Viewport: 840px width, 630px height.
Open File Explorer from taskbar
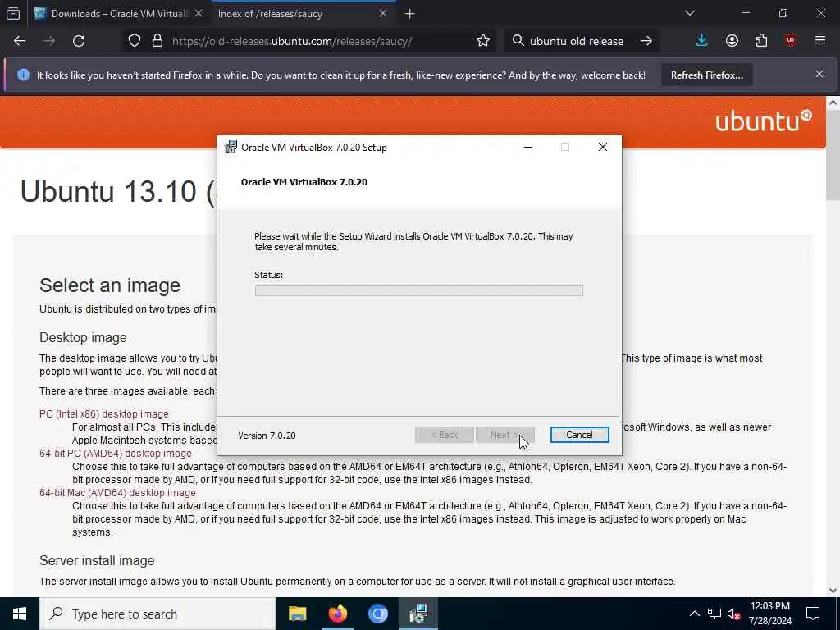pyautogui.click(x=297, y=614)
